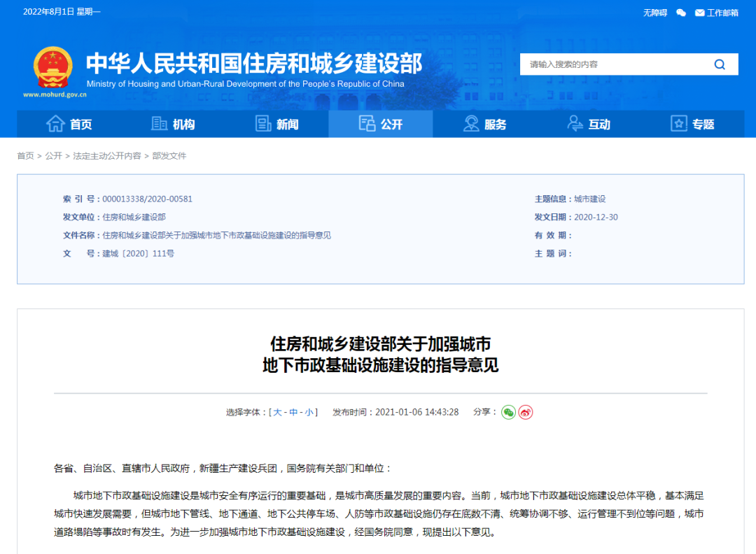756x554 pixels.
Task: Open the 专题 special topics tab
Action: 692,124
